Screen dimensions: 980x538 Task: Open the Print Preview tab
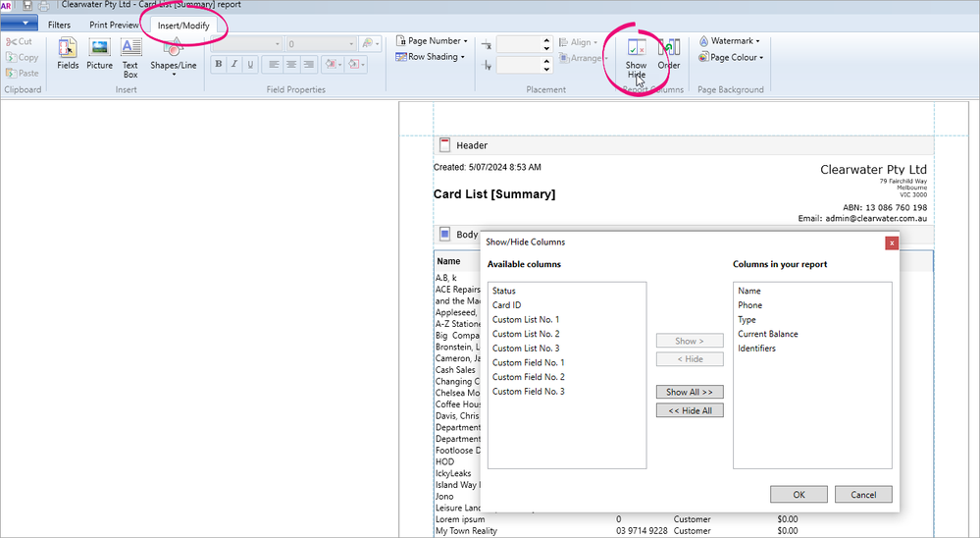(x=114, y=25)
